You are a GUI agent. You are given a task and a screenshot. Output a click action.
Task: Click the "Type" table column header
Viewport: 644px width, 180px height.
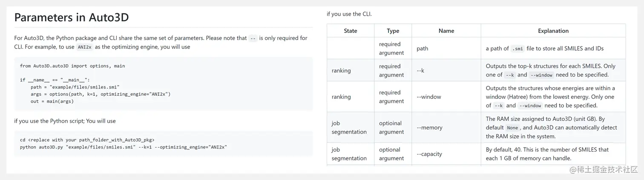point(393,31)
